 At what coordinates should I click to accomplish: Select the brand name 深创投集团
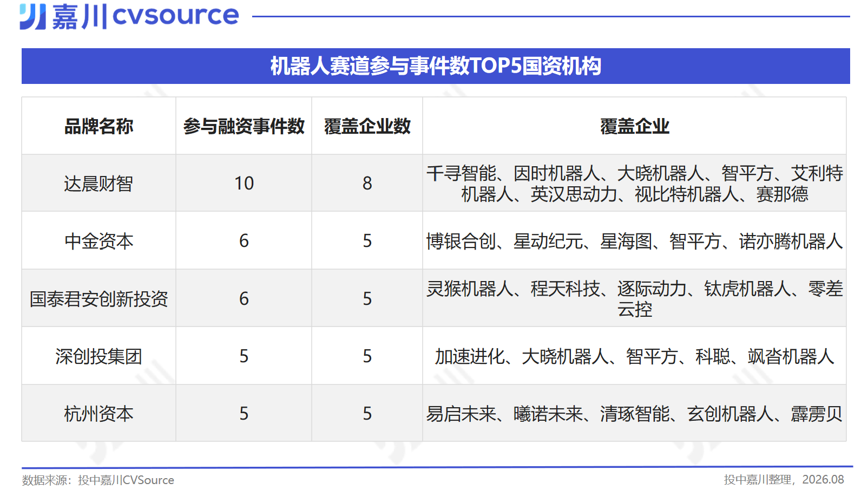[x=98, y=356]
